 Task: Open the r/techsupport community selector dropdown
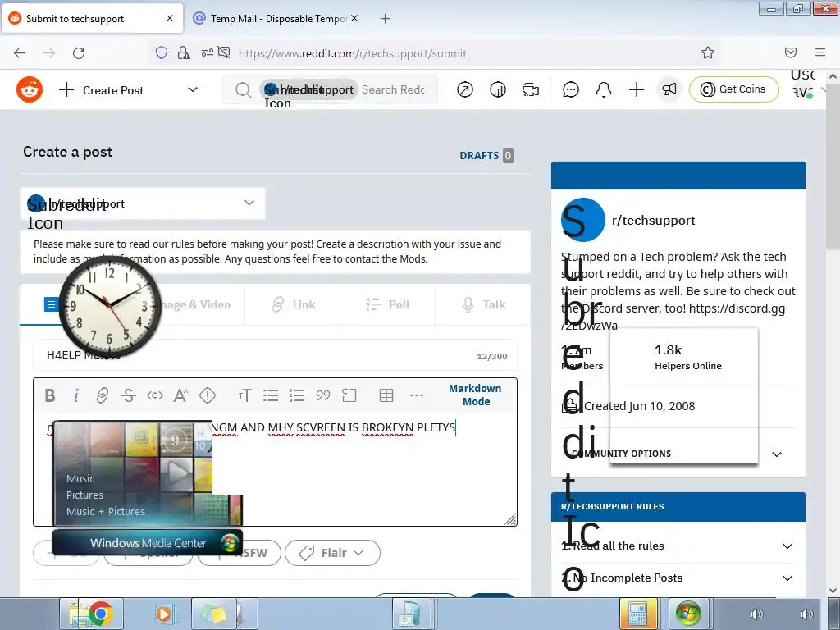pos(143,203)
